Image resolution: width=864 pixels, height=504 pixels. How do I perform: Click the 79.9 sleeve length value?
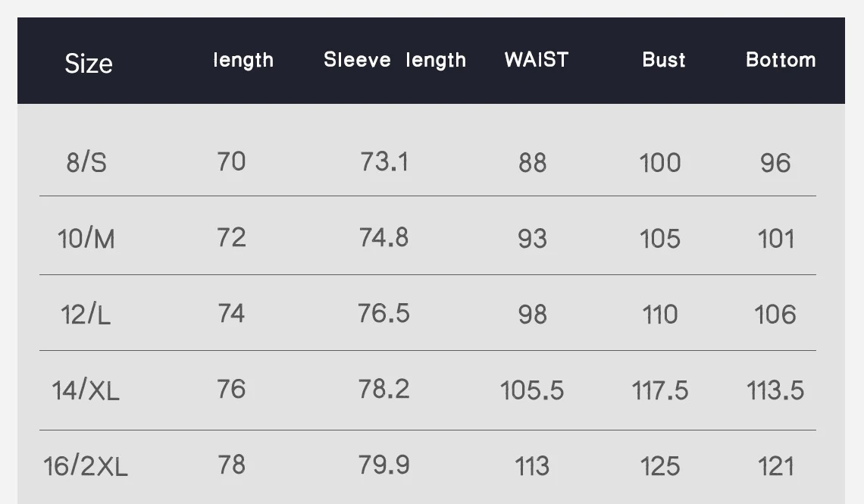point(384,465)
